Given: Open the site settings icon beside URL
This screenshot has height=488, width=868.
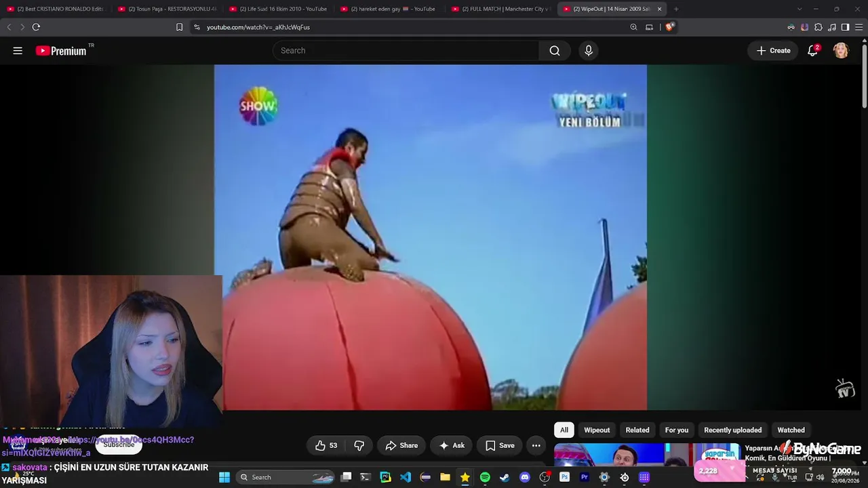Looking at the screenshot, I should coord(197,27).
